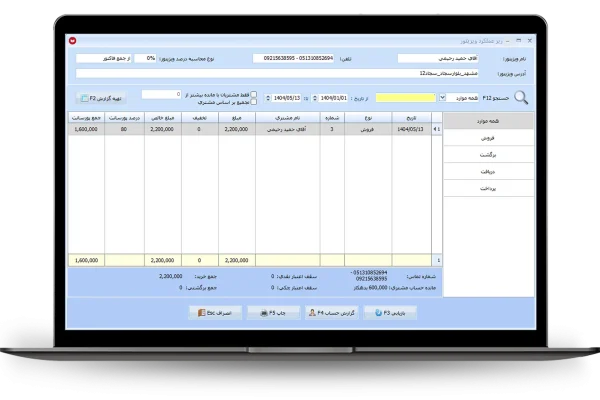Click the balance threshold field showing 0
The width and height of the screenshot is (600, 400).
pos(161,94)
